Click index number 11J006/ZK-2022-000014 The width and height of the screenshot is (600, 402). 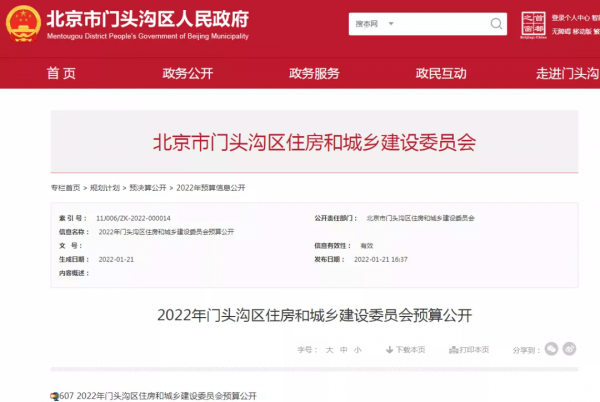coord(133,218)
